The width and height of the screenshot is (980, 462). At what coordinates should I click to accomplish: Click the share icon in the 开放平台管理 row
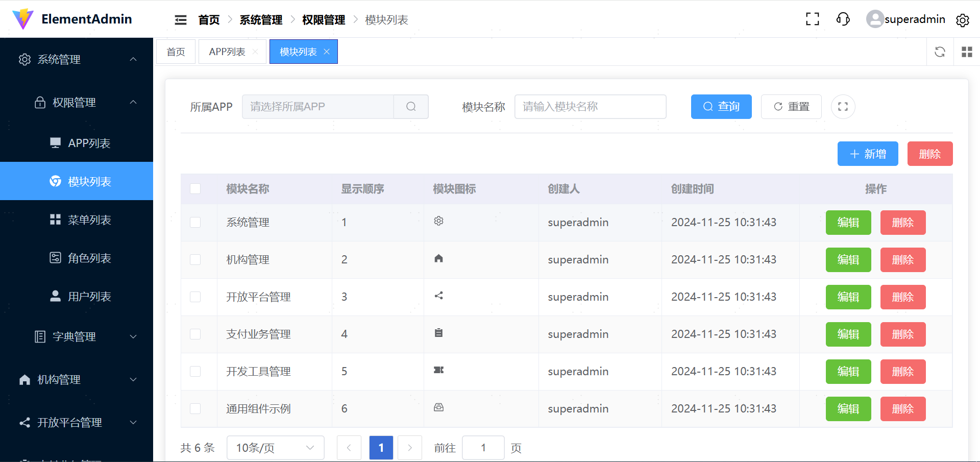[x=438, y=296]
